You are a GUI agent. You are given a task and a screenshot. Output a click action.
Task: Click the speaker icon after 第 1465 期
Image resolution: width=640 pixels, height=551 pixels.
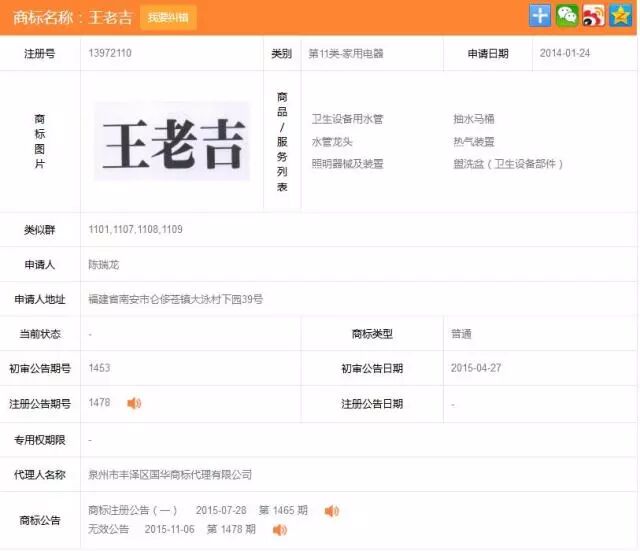pos(331,511)
